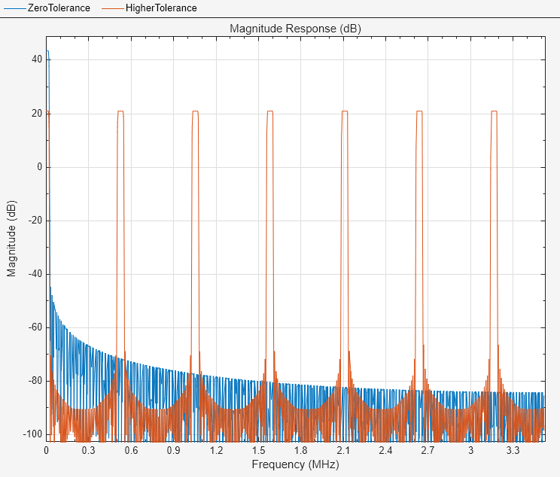The image size is (560, 477).
Task: Click the -100 tick label on magnitude axis
Action: coord(32,434)
